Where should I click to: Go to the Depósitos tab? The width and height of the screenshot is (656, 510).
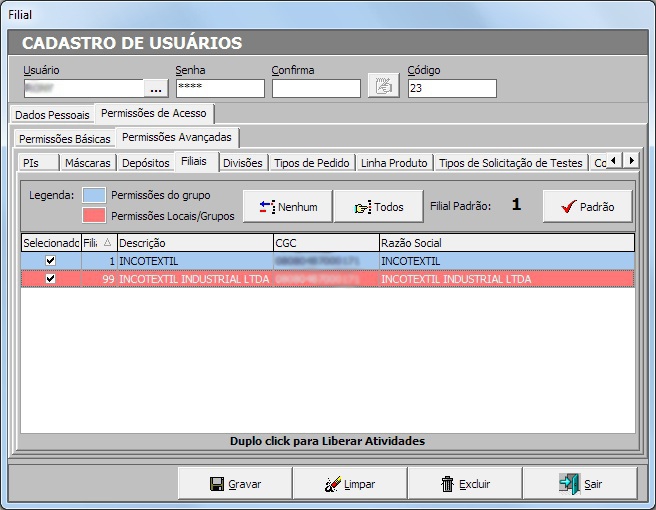[145, 163]
